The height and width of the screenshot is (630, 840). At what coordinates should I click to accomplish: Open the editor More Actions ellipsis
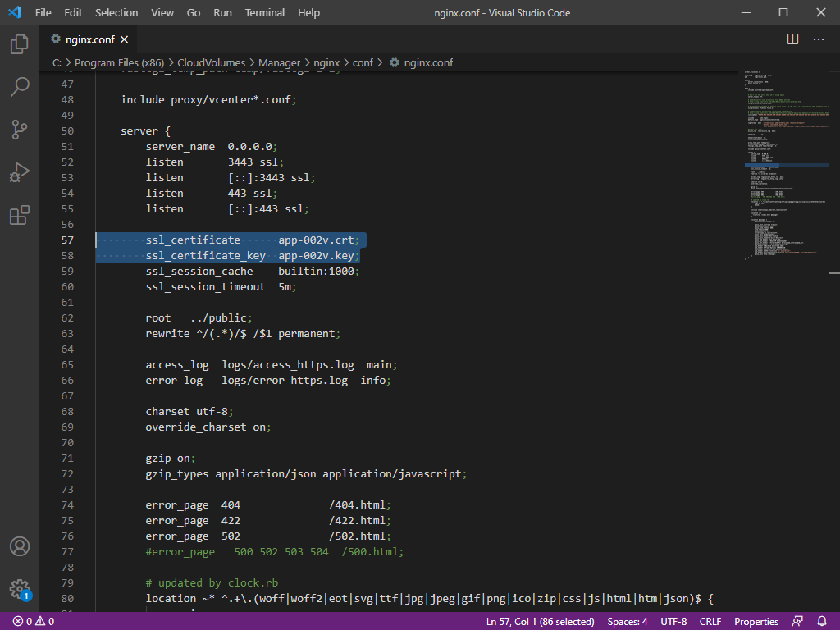click(818, 39)
